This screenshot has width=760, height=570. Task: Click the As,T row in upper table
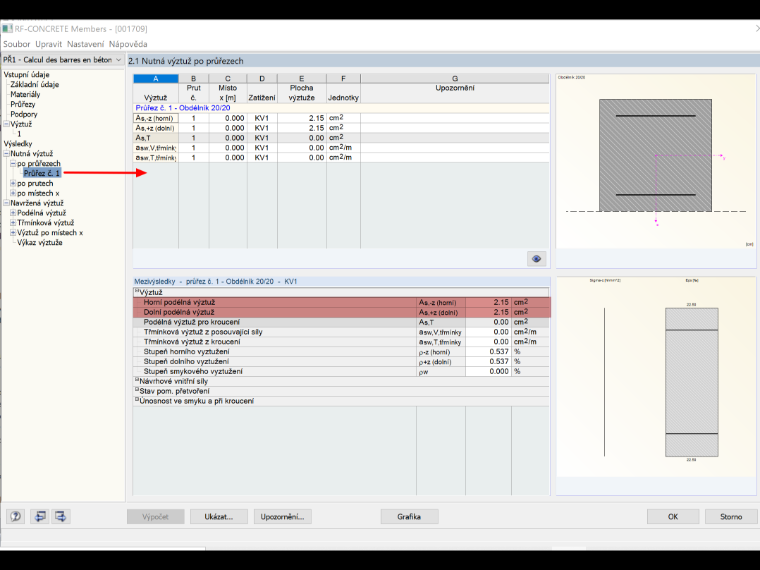341,138
